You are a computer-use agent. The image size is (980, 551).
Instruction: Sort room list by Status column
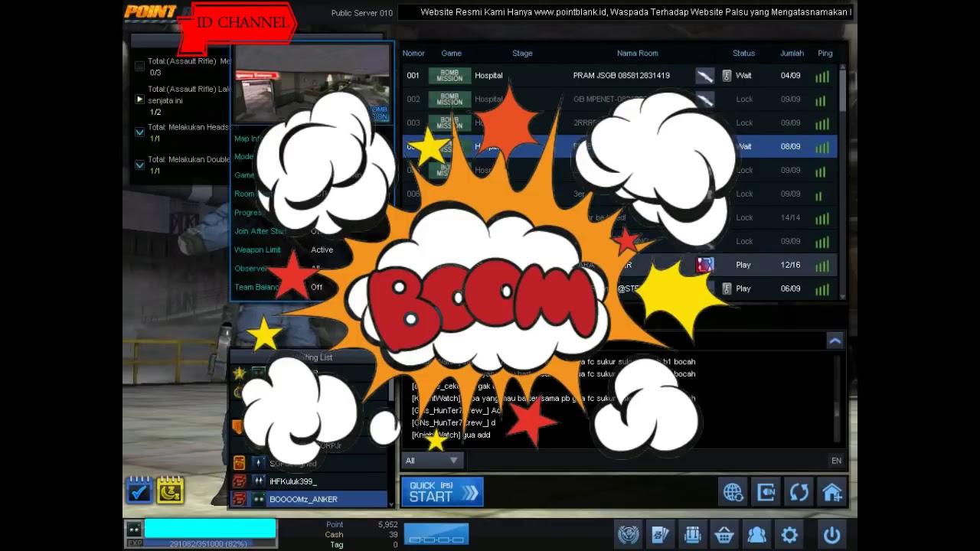[743, 54]
